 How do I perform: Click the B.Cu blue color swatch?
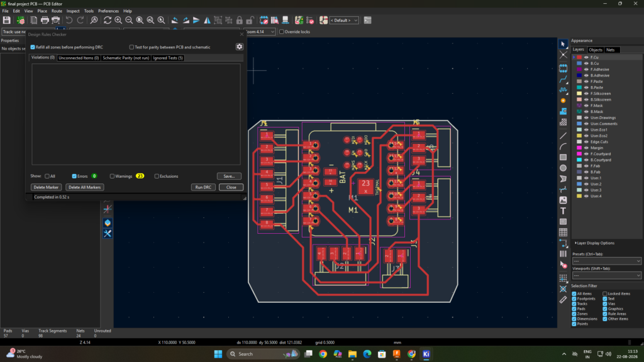pyautogui.click(x=579, y=63)
